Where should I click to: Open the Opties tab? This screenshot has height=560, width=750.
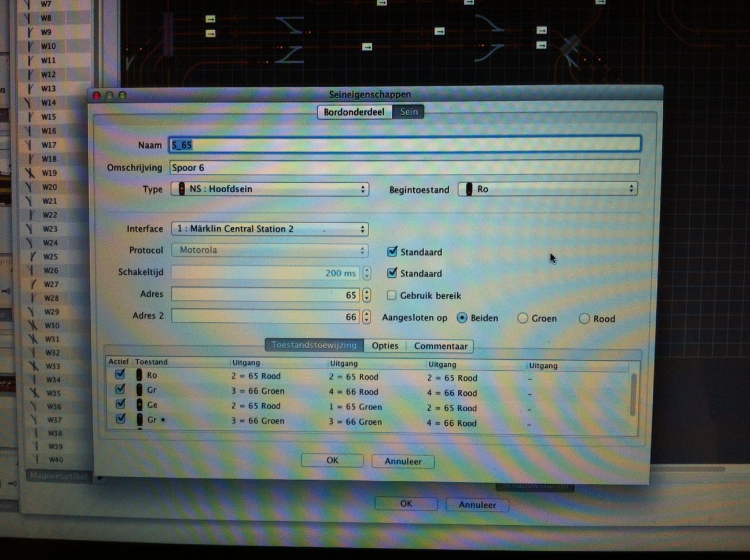tap(385, 345)
